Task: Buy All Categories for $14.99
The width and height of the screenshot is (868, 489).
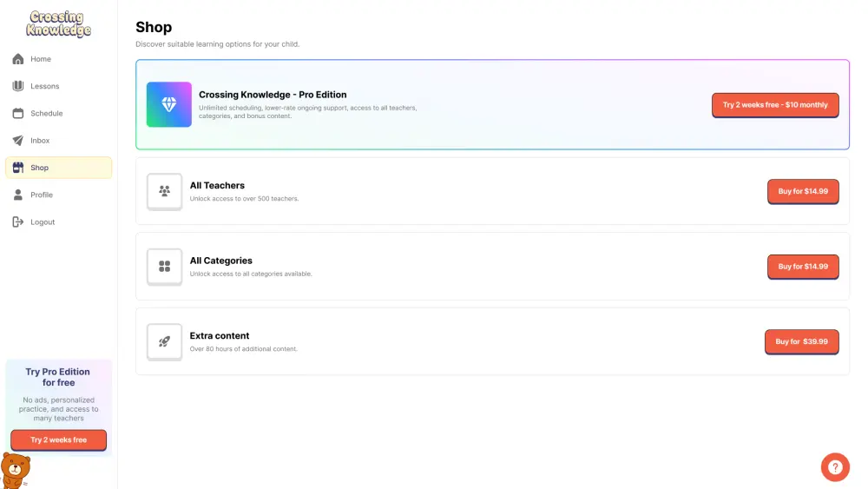Action: click(803, 267)
